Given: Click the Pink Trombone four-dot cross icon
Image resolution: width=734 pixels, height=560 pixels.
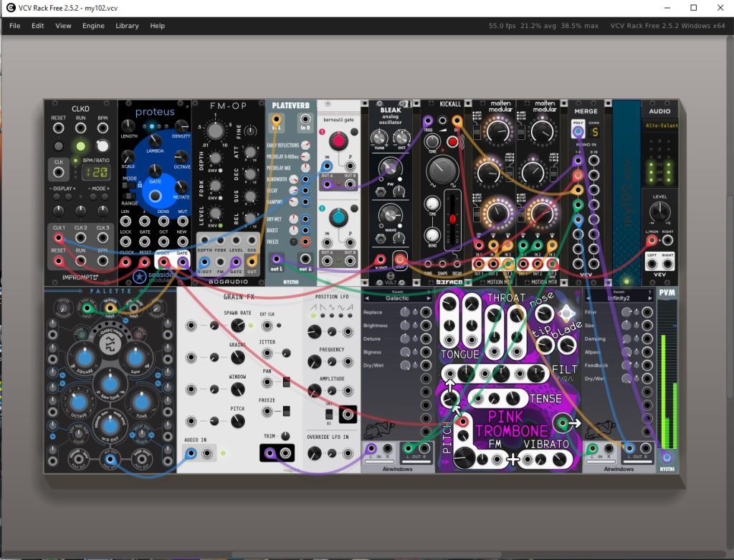Looking at the screenshot, I should coord(566,313).
